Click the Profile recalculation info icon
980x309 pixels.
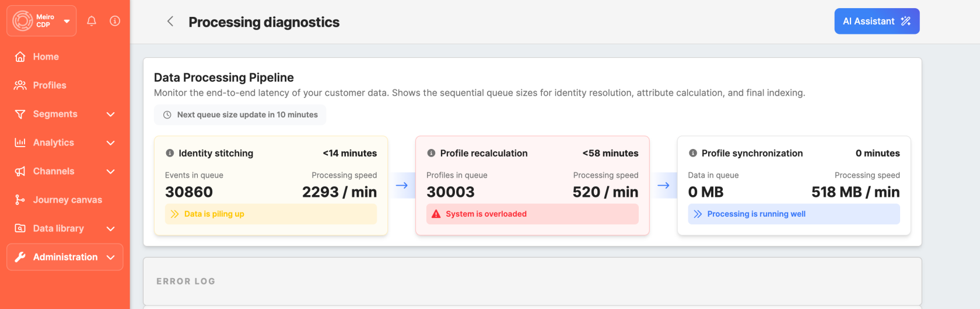(x=431, y=153)
